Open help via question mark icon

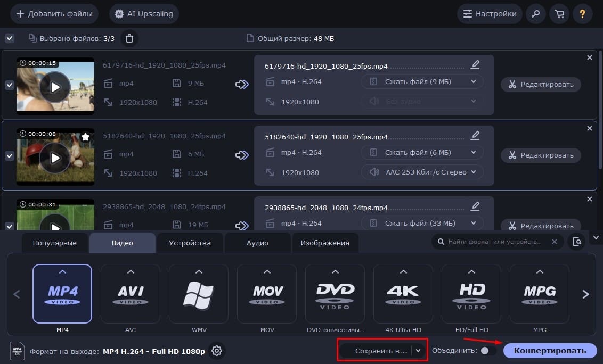point(582,14)
